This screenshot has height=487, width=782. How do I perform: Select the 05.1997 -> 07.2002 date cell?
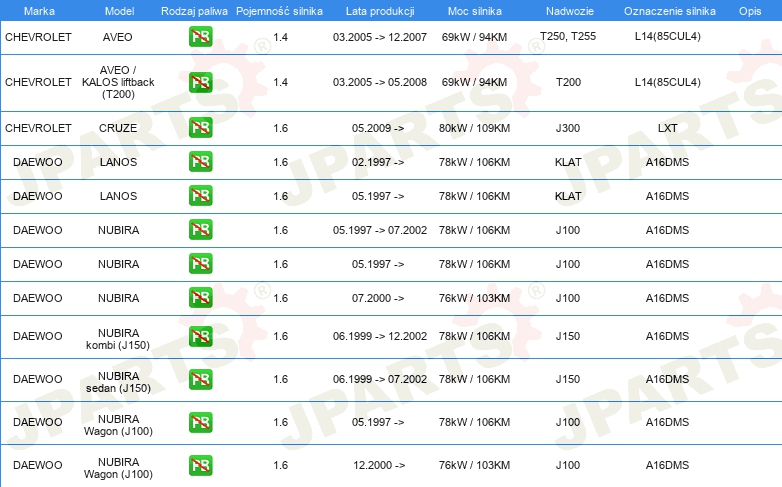(x=380, y=230)
